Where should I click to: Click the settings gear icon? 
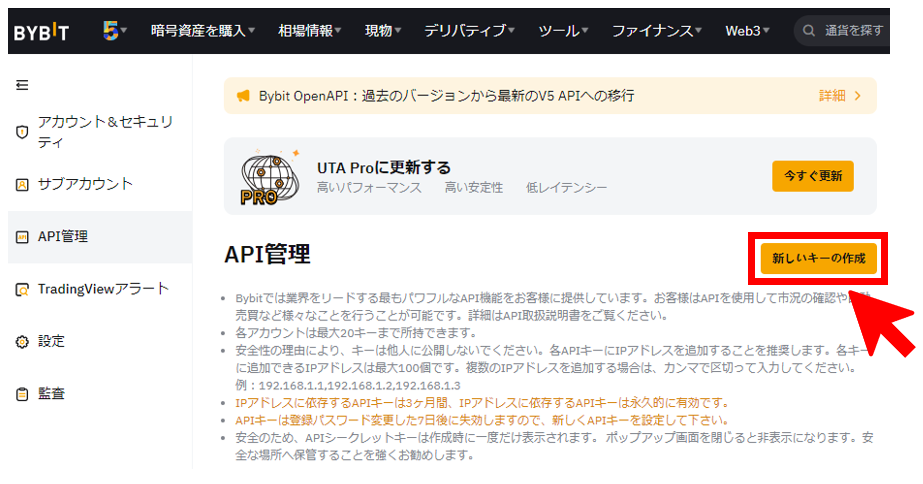pos(22,342)
